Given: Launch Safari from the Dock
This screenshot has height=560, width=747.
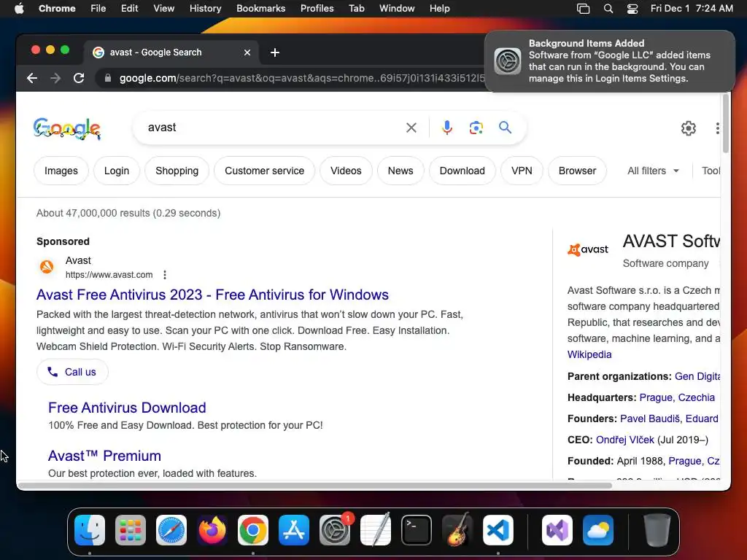Looking at the screenshot, I should tap(171, 530).
